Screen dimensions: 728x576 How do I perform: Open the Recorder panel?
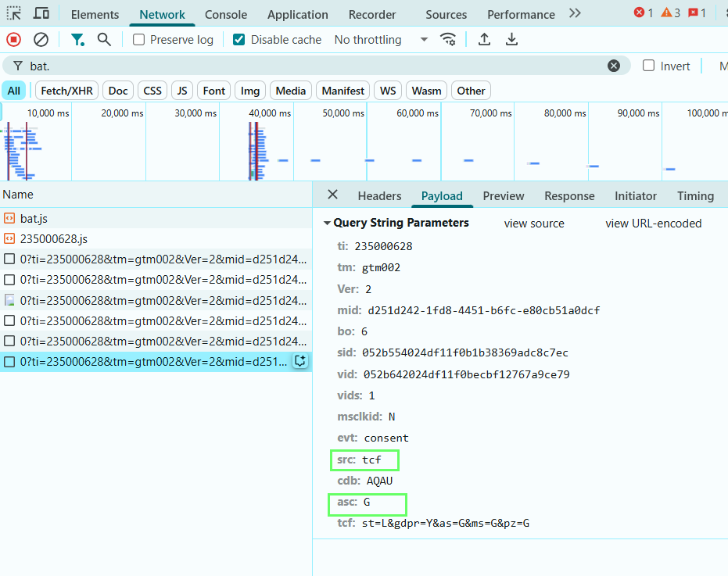[372, 14]
